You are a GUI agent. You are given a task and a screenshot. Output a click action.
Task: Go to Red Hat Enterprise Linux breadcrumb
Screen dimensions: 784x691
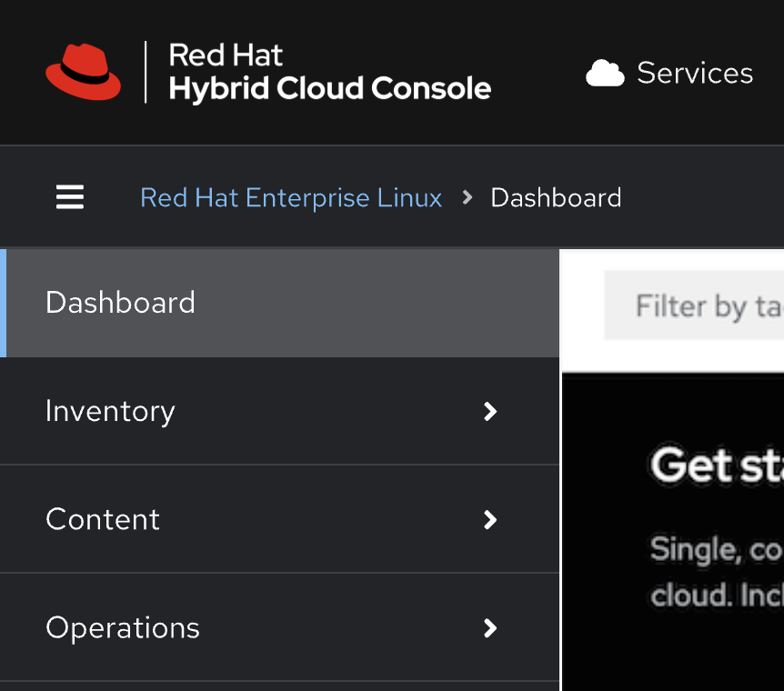291,197
